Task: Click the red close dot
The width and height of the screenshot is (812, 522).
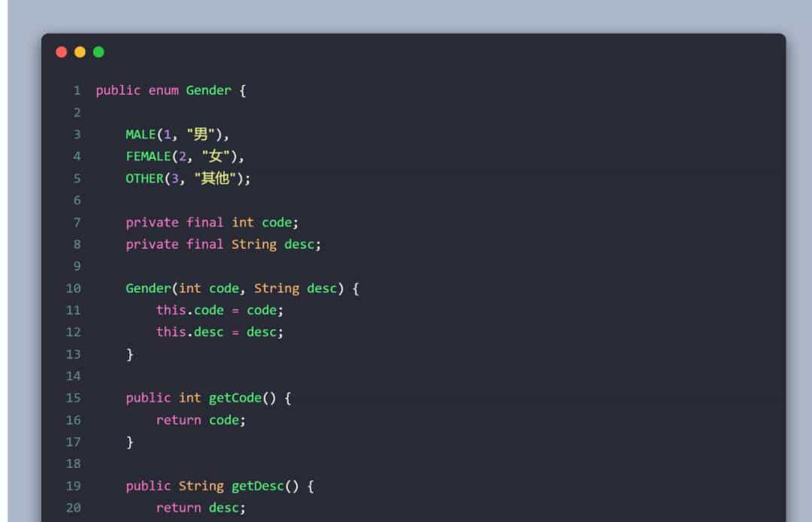Action: click(62, 52)
